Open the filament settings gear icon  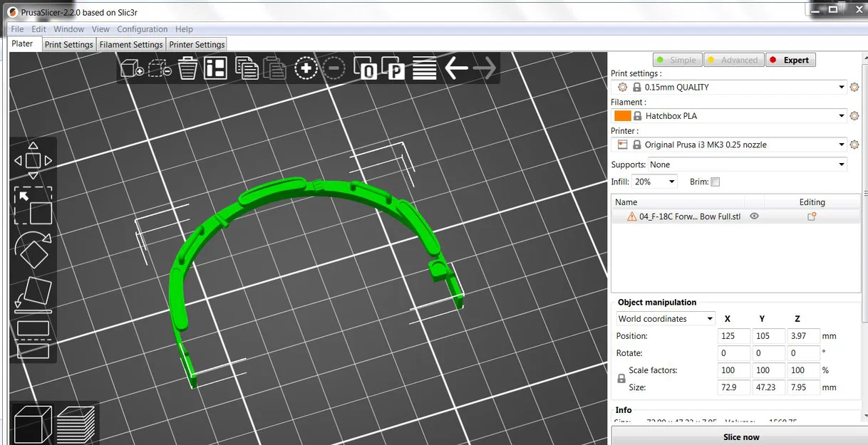tap(854, 115)
